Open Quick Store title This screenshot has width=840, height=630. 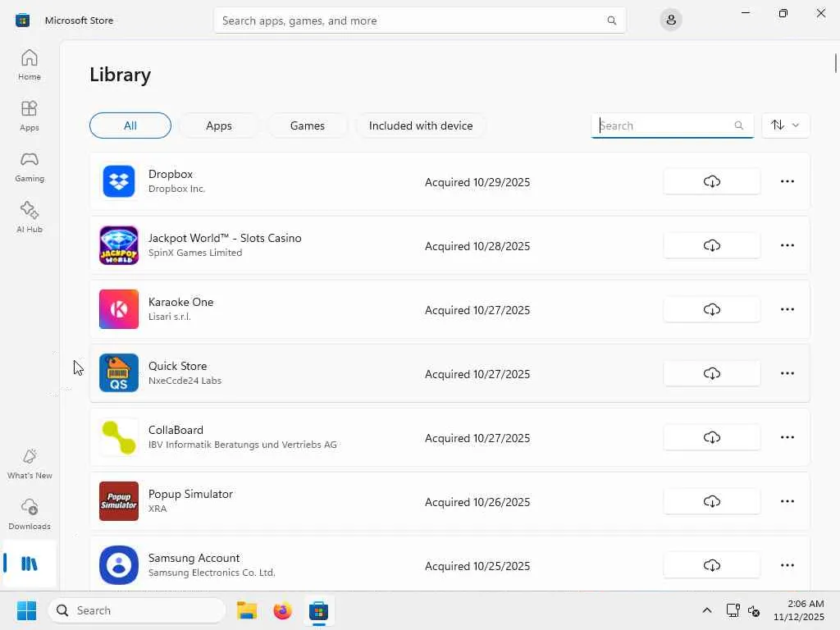[178, 366]
